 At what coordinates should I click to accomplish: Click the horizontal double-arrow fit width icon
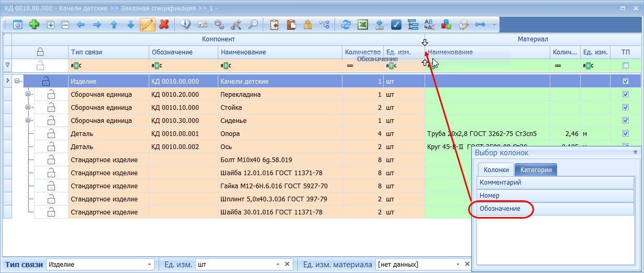480,24
